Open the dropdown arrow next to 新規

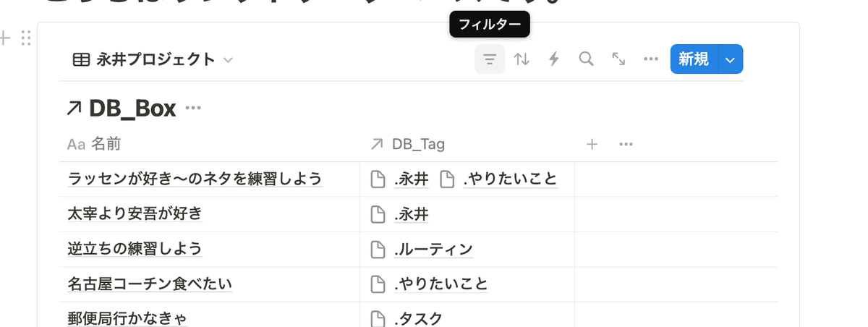[x=731, y=59]
